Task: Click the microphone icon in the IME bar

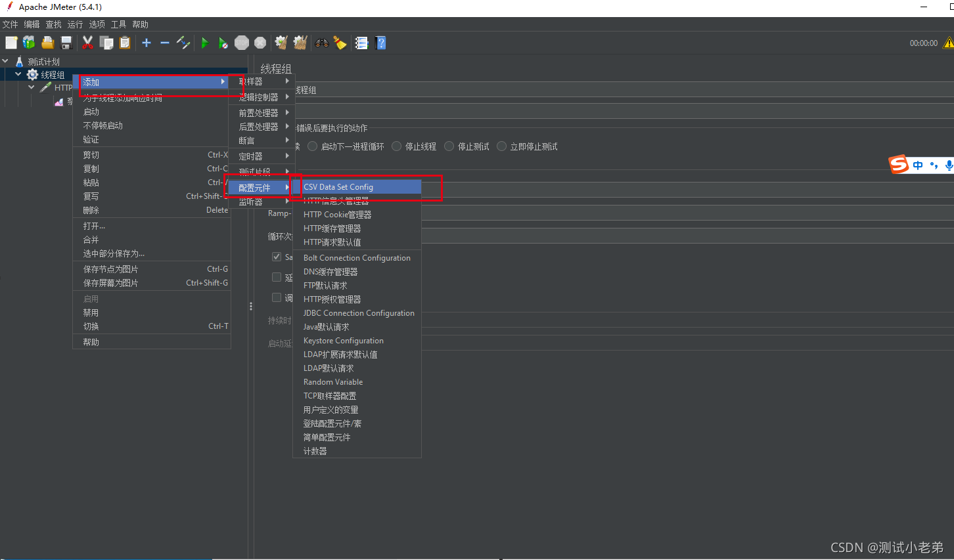Action: [949, 165]
